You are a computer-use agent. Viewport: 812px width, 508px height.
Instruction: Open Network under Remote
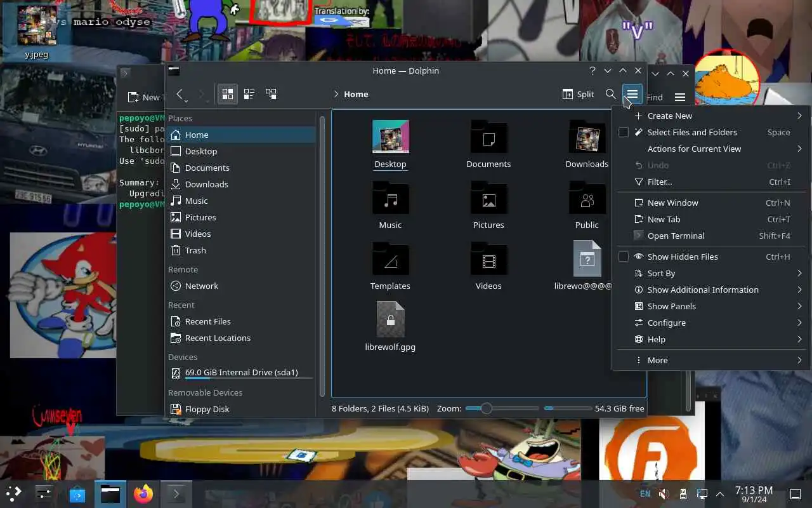point(241,286)
